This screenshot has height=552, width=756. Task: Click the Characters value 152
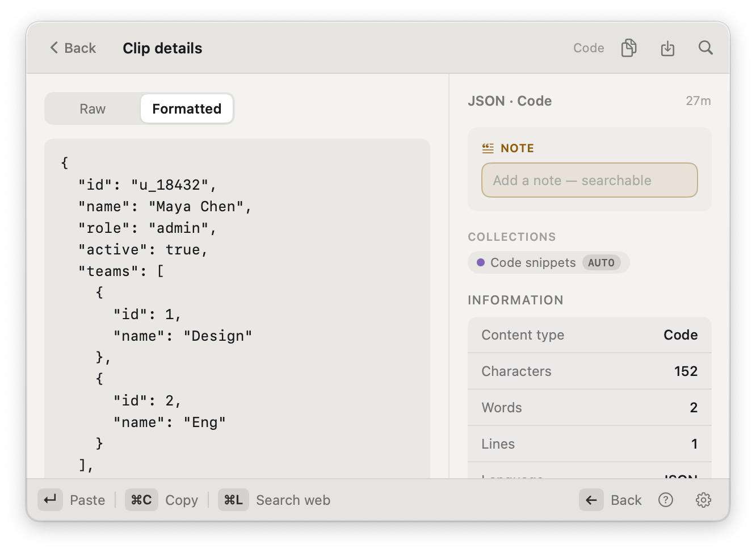click(686, 371)
